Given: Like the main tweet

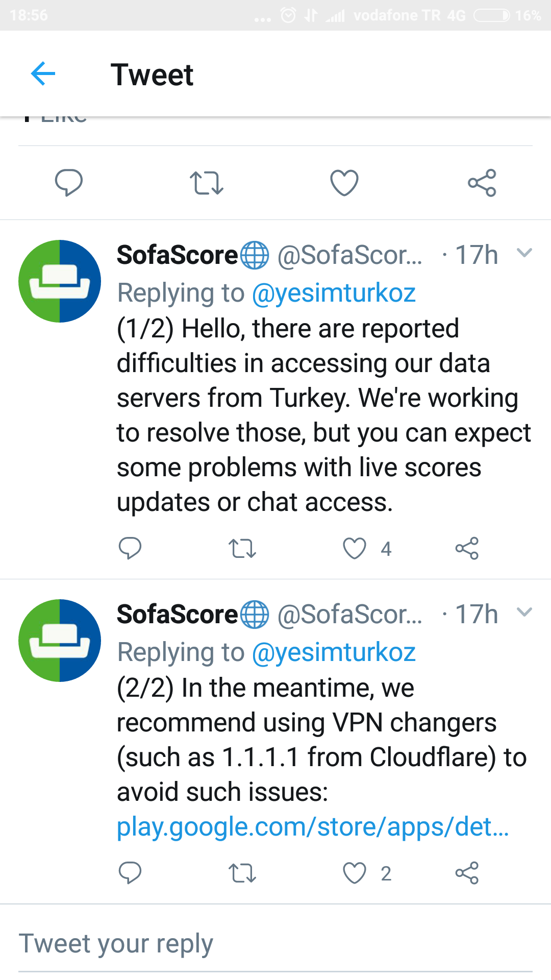Looking at the screenshot, I should (344, 183).
